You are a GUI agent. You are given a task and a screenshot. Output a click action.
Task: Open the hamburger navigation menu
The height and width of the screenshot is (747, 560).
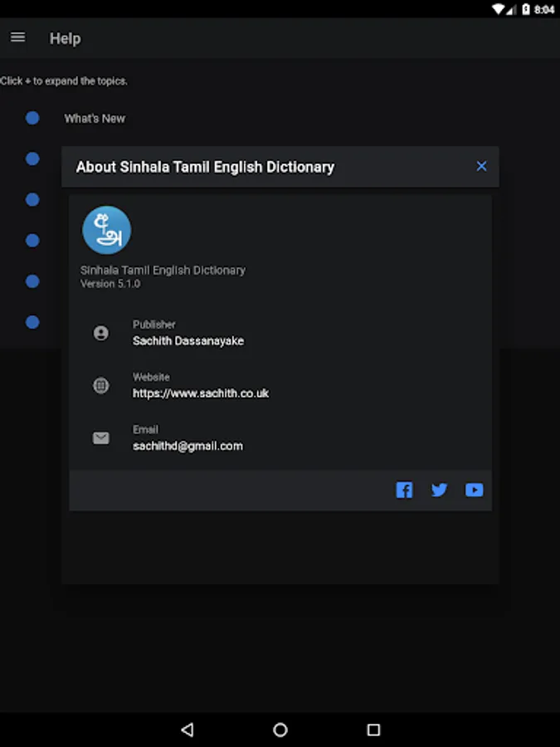pyautogui.click(x=17, y=37)
